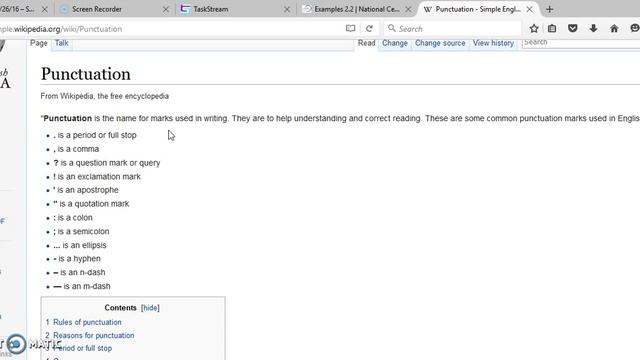Click 'is a comma' list item
Screen dimensions: 640x360
[76, 149]
